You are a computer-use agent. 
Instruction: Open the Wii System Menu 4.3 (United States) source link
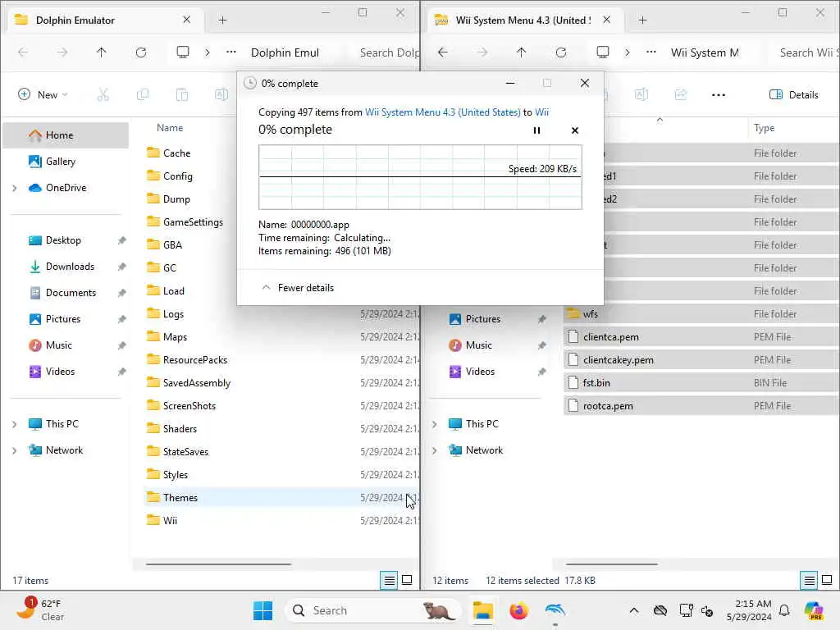[442, 112]
